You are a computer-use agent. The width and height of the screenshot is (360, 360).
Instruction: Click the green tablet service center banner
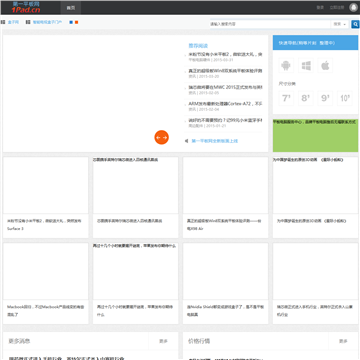coord(315,135)
